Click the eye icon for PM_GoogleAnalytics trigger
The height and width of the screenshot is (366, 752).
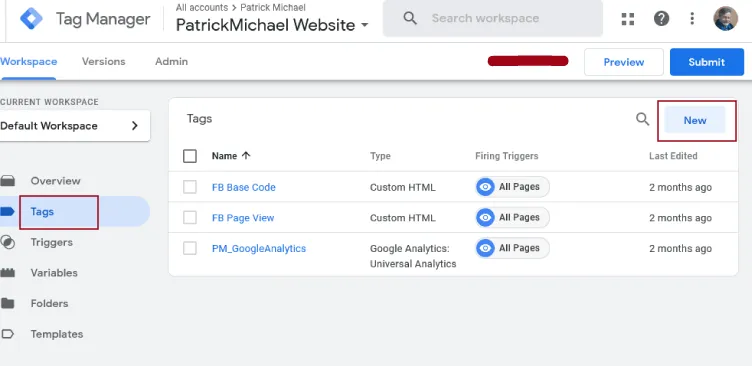click(485, 248)
